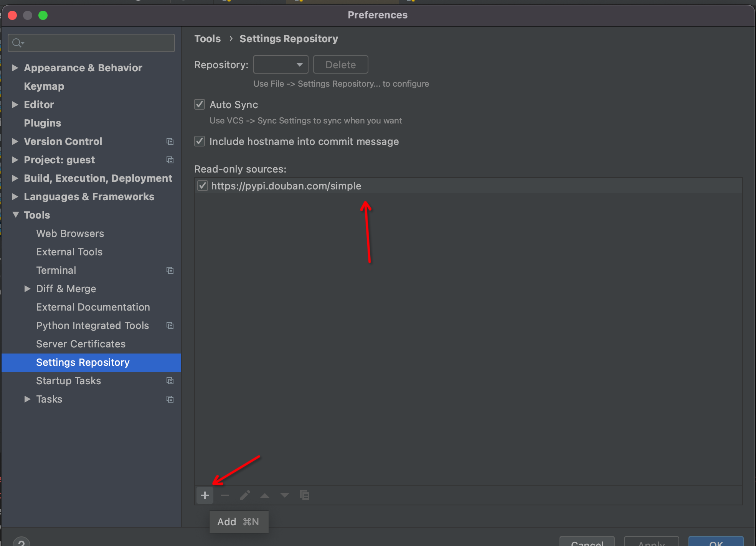Expand the Diff & Merge subtree

28,289
